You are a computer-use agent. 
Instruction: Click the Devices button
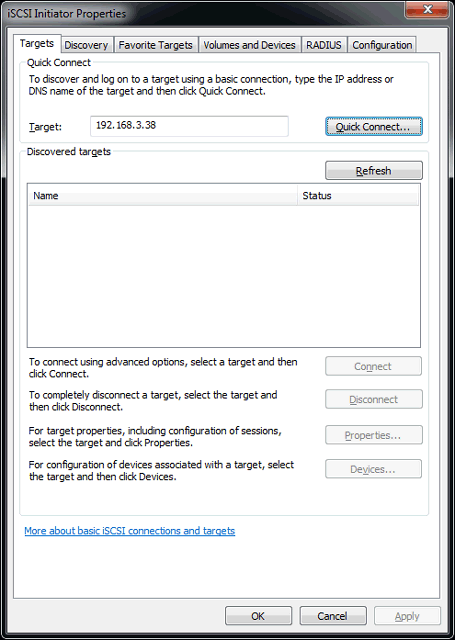373,469
